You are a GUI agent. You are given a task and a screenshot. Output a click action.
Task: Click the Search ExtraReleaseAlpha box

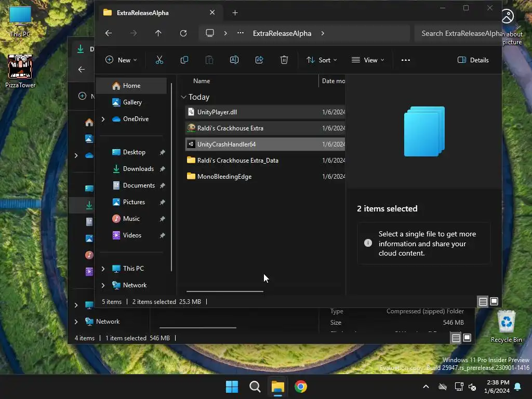pos(458,33)
